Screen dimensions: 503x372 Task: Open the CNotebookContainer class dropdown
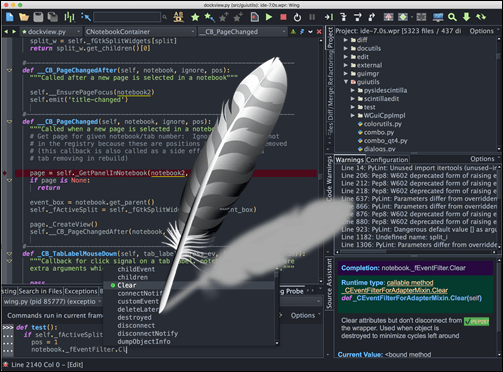click(x=140, y=32)
